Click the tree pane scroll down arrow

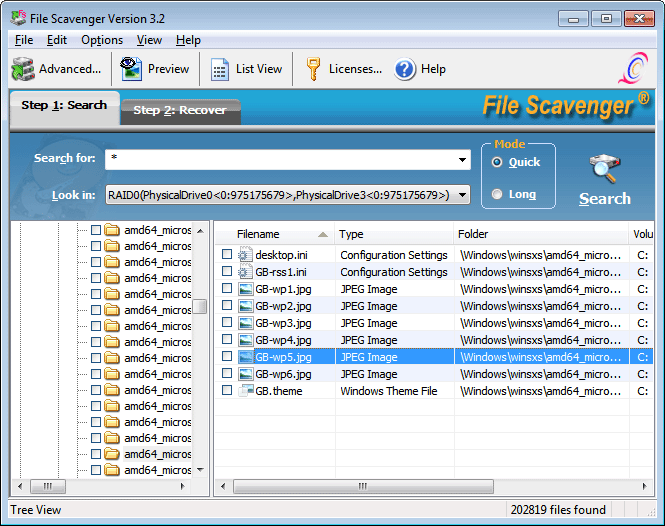pyautogui.click(x=201, y=470)
